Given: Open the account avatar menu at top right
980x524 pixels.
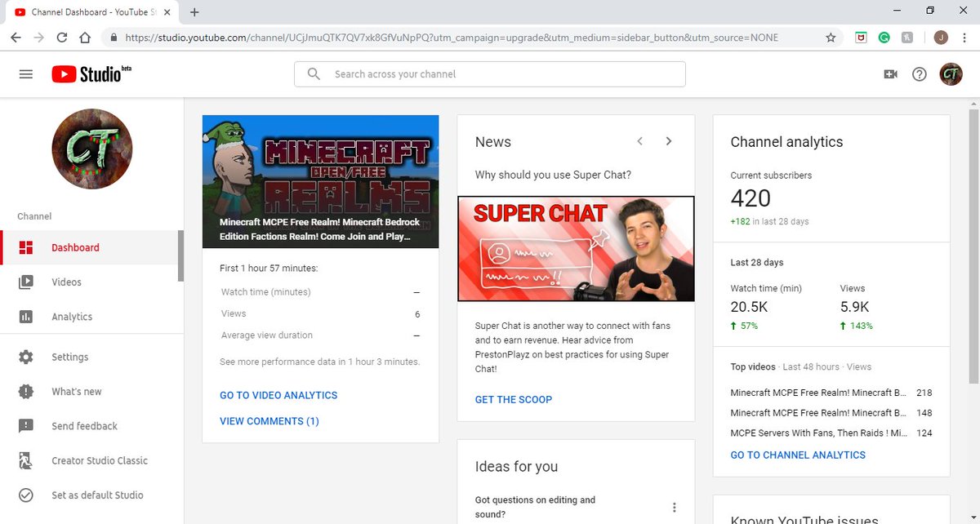Looking at the screenshot, I should point(951,74).
